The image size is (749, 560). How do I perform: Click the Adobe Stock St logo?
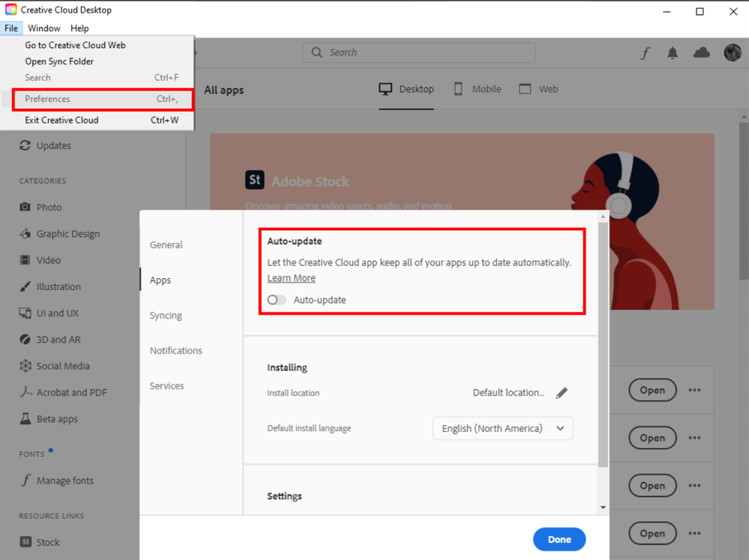tap(255, 180)
